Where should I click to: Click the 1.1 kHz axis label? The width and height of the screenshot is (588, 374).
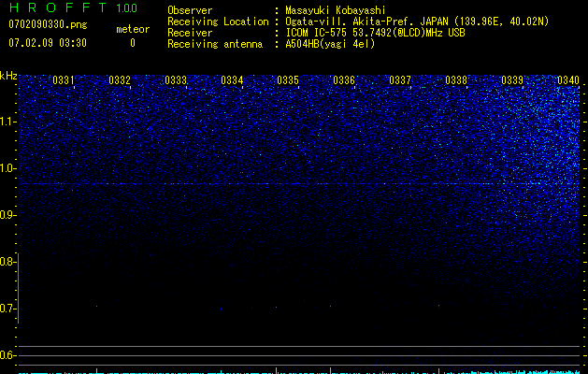point(7,122)
